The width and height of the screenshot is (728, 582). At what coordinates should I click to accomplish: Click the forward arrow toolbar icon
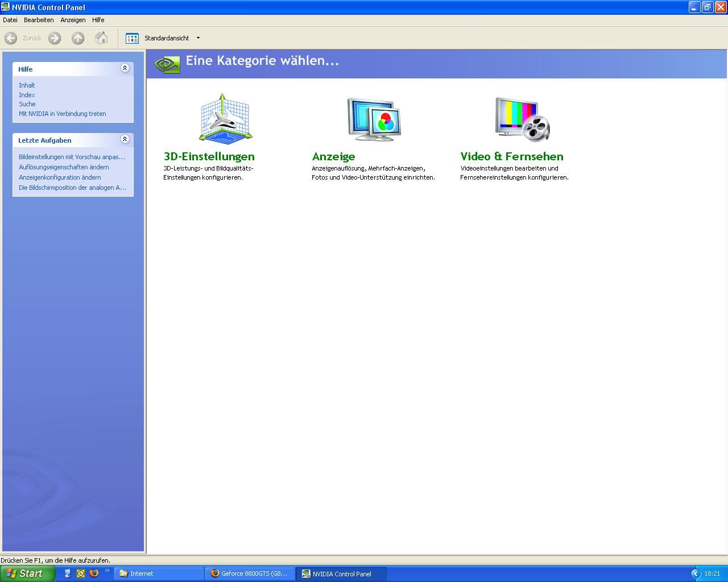55,38
